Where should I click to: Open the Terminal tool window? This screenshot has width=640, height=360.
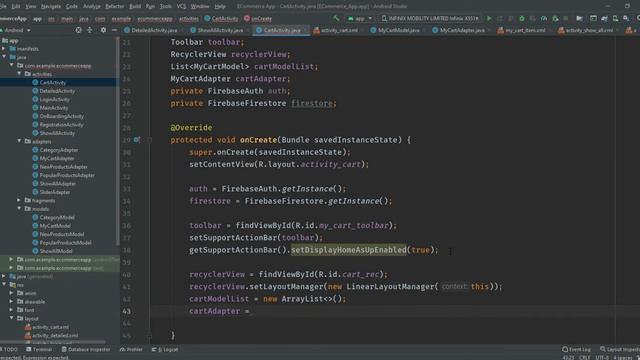coord(39,350)
